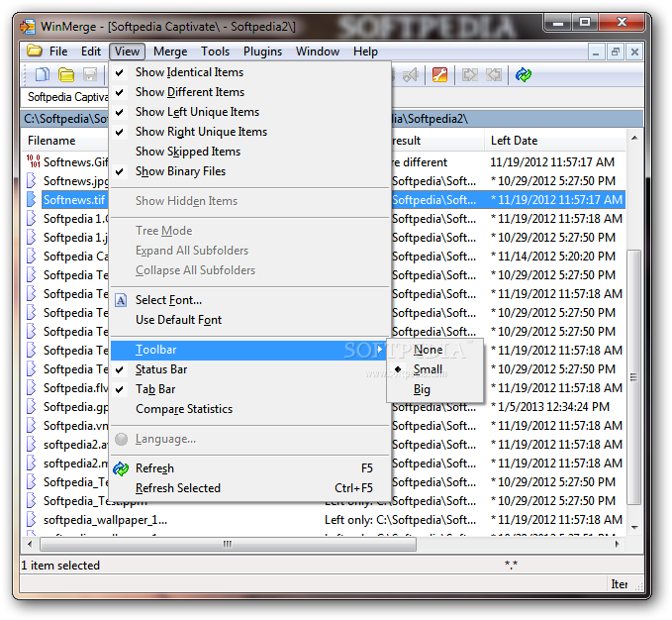
Task: Choose Use Default Font
Action: [250, 320]
